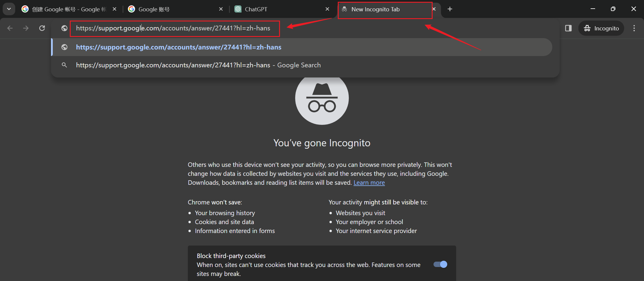Toggle Block third-party cookies switch

440,264
